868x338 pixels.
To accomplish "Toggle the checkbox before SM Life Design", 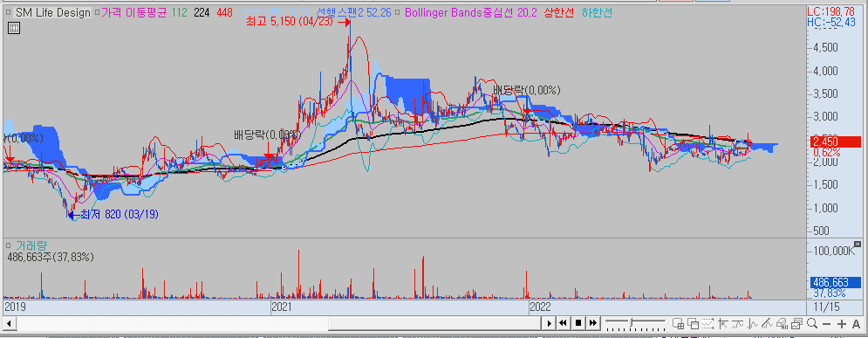I will click(9, 12).
